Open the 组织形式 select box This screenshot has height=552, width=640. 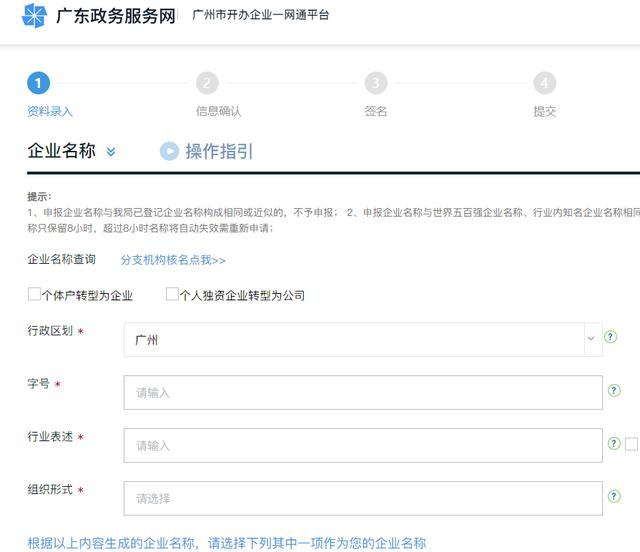[363, 498]
